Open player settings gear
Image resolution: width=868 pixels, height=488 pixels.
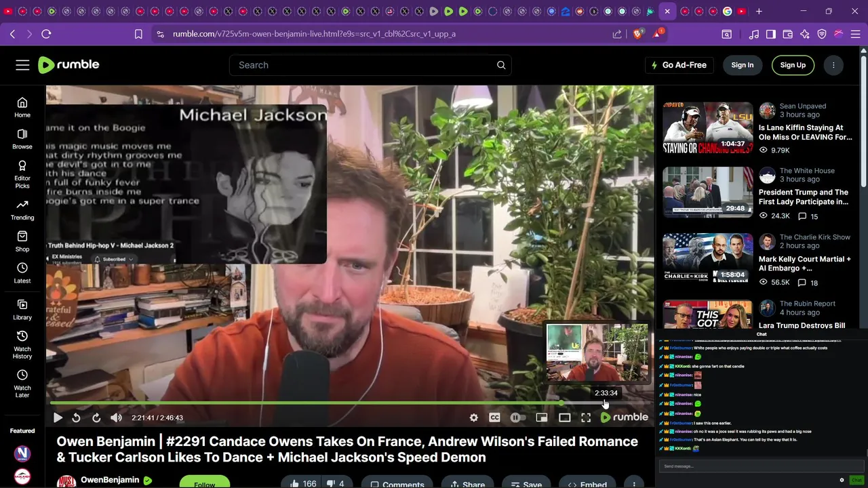coord(474,418)
